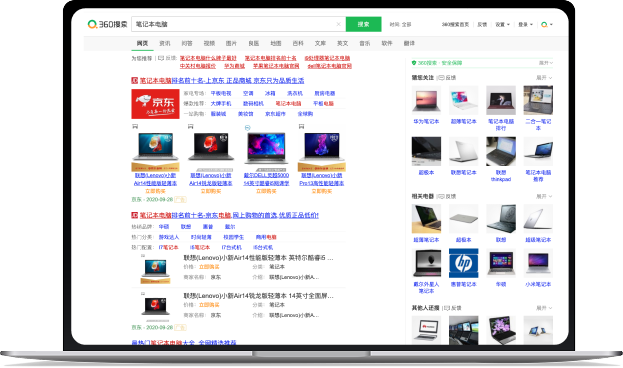Expand the 其他人还搜 section
Viewport: 623px width, 368px height.
coord(544,308)
